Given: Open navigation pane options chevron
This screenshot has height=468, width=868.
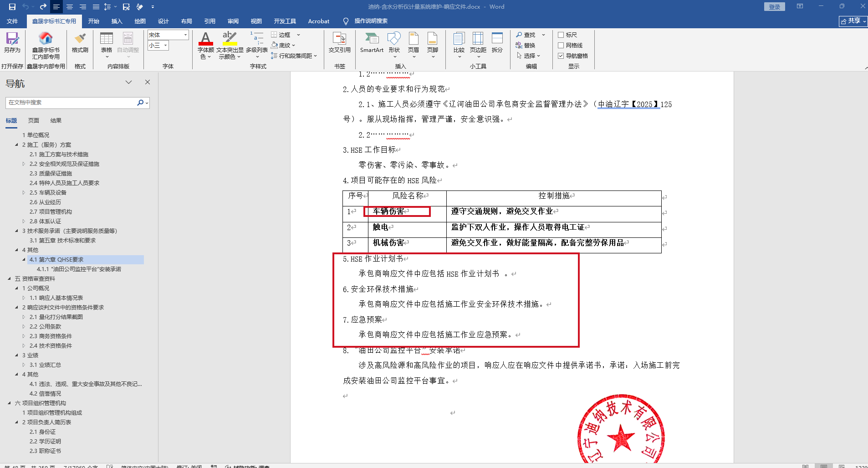Looking at the screenshot, I should (129, 82).
